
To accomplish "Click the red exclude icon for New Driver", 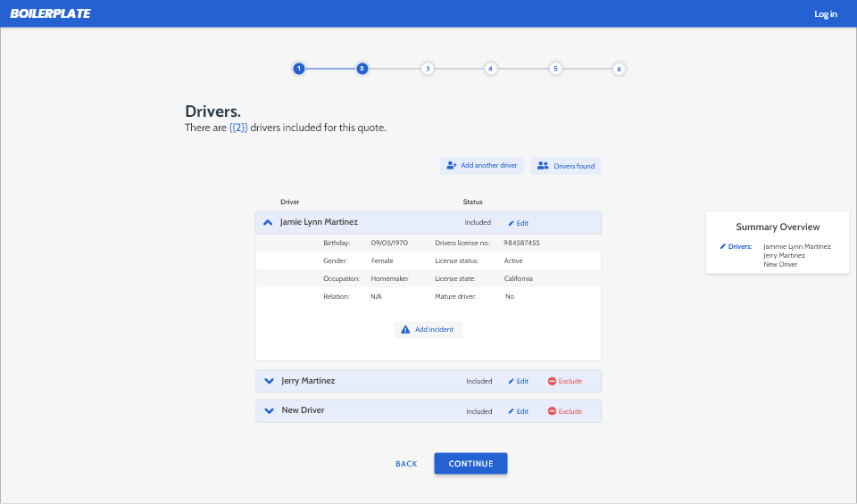I will (x=552, y=412).
